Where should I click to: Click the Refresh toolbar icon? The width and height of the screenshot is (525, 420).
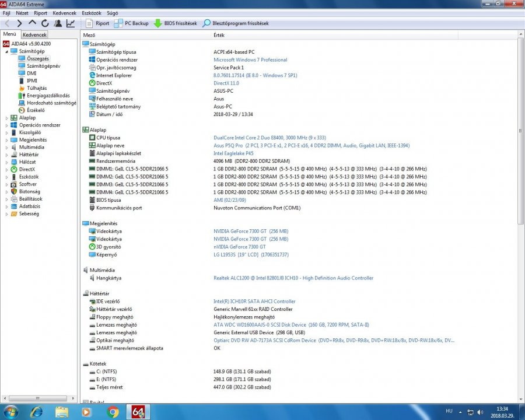pos(45,23)
